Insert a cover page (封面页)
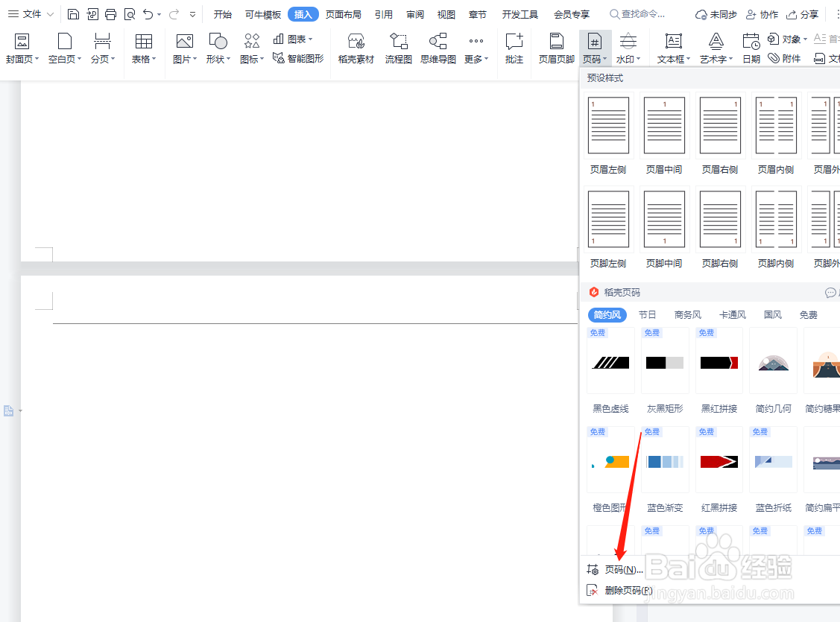The width and height of the screenshot is (840, 622). 22,48
